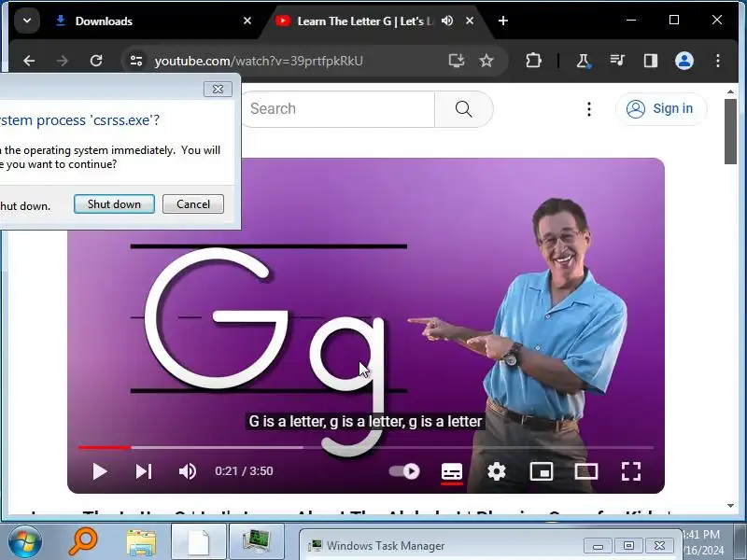This screenshot has width=747, height=560.
Task: Click the taskbar clock
Action: click(702, 542)
